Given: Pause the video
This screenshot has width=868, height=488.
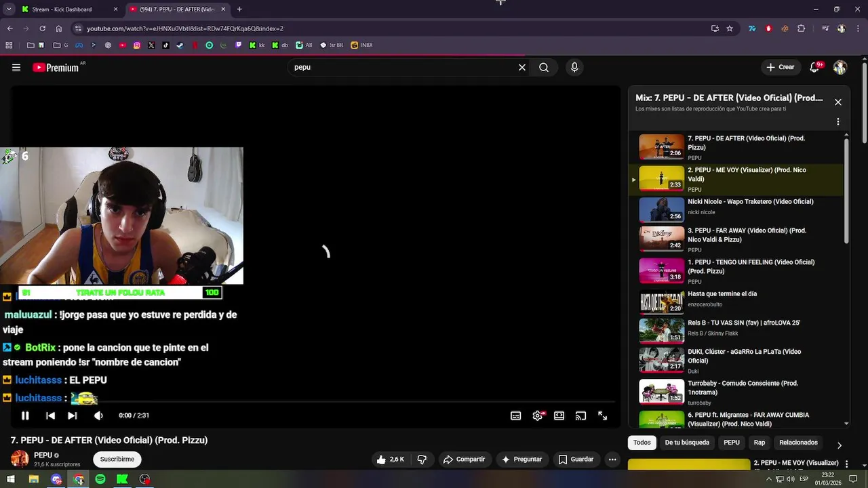Looking at the screenshot, I should [x=25, y=415].
